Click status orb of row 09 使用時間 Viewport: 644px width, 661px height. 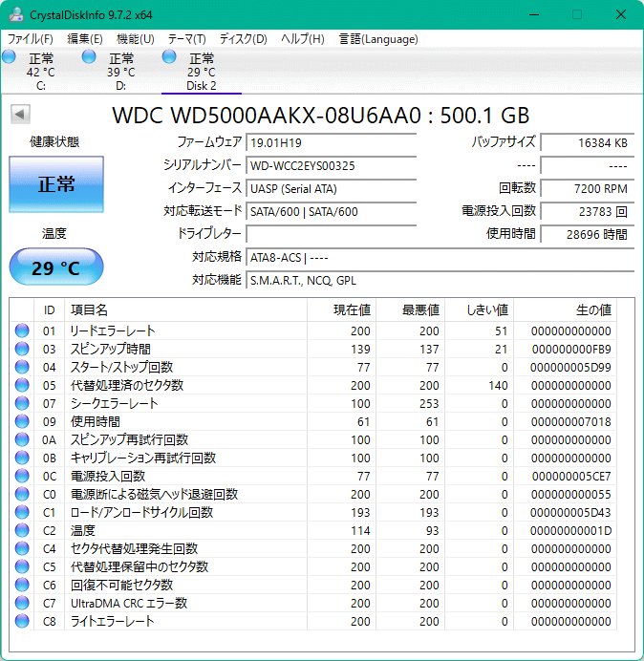(x=22, y=421)
